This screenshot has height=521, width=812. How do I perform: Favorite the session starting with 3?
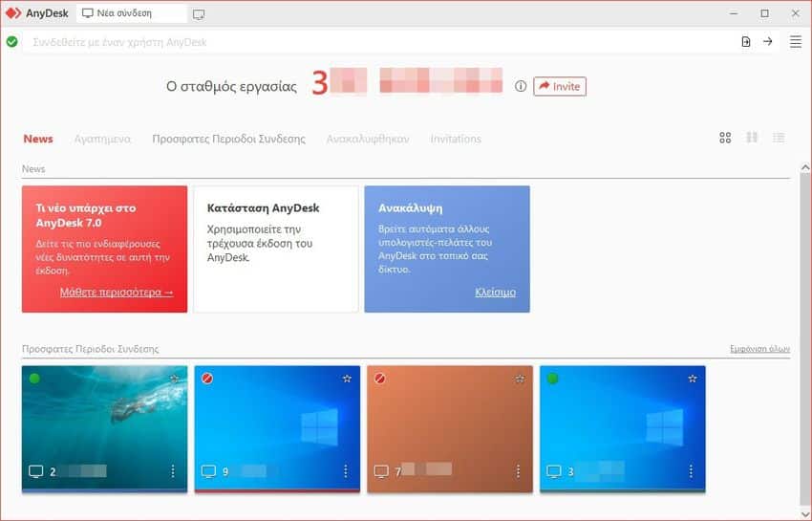tap(693, 379)
